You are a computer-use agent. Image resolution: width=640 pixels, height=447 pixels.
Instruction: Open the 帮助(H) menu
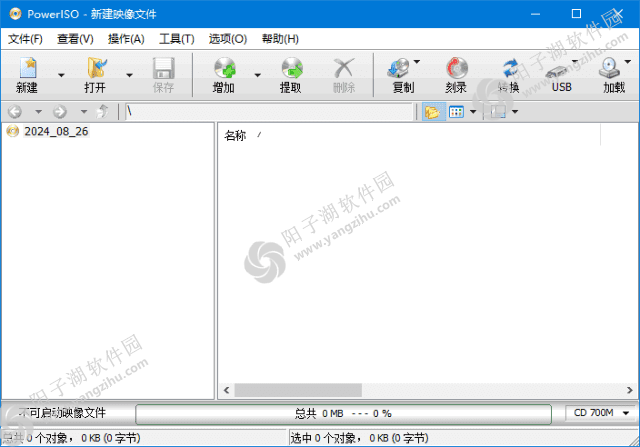tap(280, 39)
